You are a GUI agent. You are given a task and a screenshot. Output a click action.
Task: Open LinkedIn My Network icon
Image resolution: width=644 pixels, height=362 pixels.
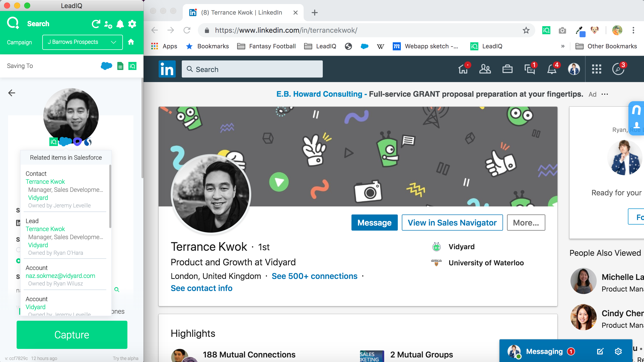(x=485, y=69)
